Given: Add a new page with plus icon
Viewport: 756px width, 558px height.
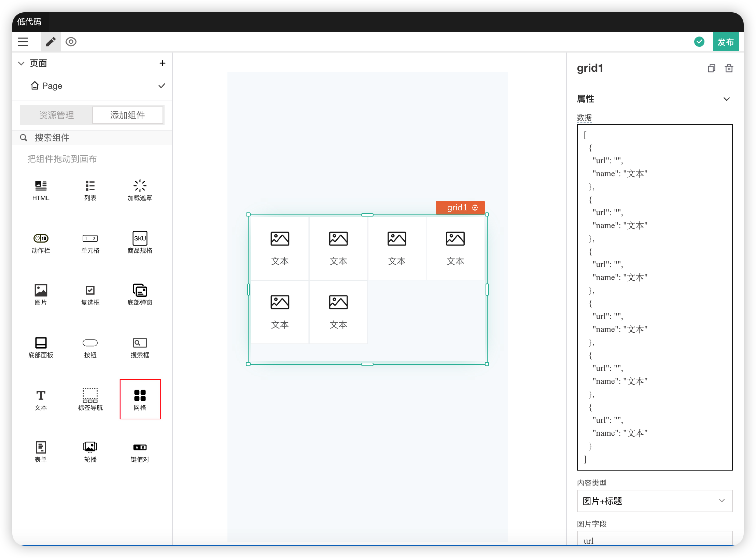Looking at the screenshot, I should [x=163, y=63].
